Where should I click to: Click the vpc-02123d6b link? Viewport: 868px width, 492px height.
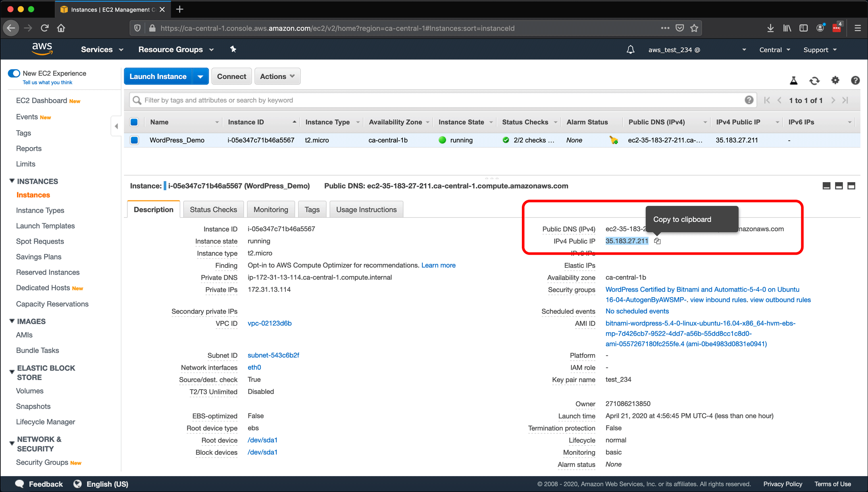[270, 323]
